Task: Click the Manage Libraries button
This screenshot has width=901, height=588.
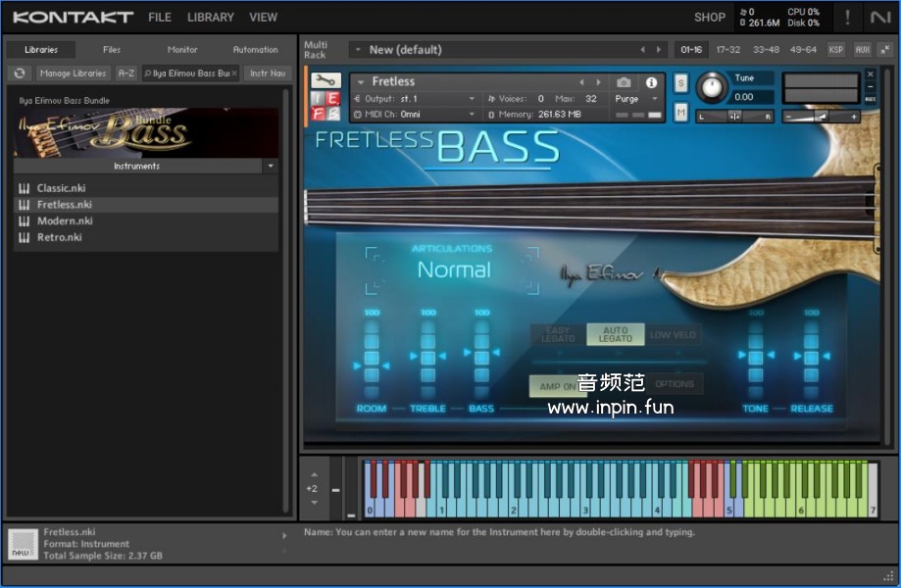Action: coord(73,73)
